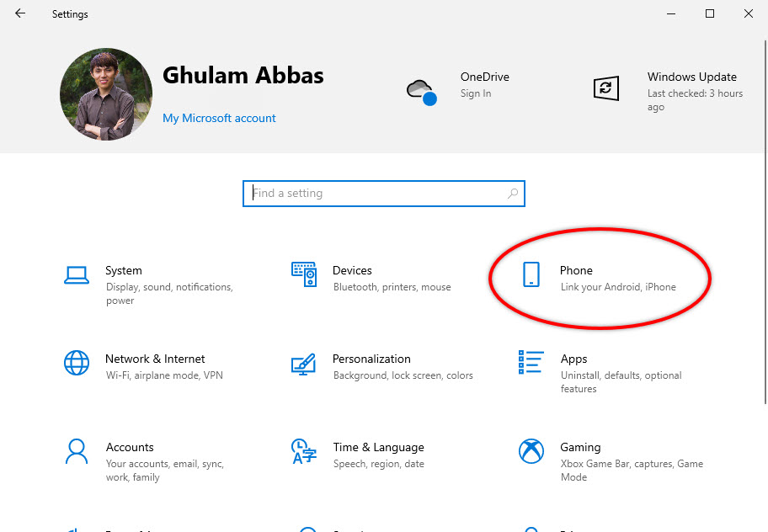Image resolution: width=768 pixels, height=532 pixels.
Task: Click the Windows Update refresh icon
Action: [x=605, y=88]
